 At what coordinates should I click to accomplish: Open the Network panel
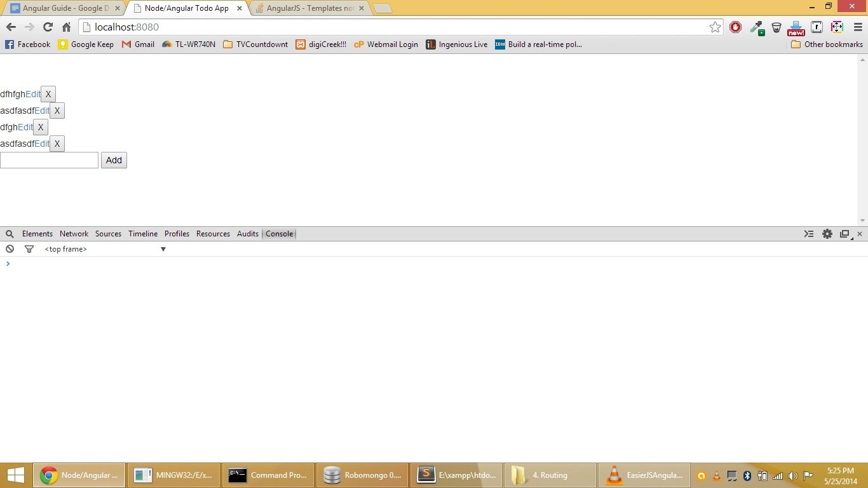pyautogui.click(x=74, y=234)
